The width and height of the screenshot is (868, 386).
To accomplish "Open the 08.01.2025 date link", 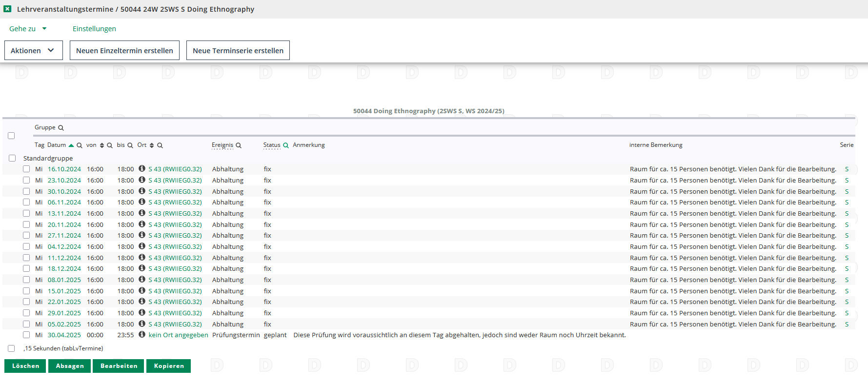I will (64, 280).
